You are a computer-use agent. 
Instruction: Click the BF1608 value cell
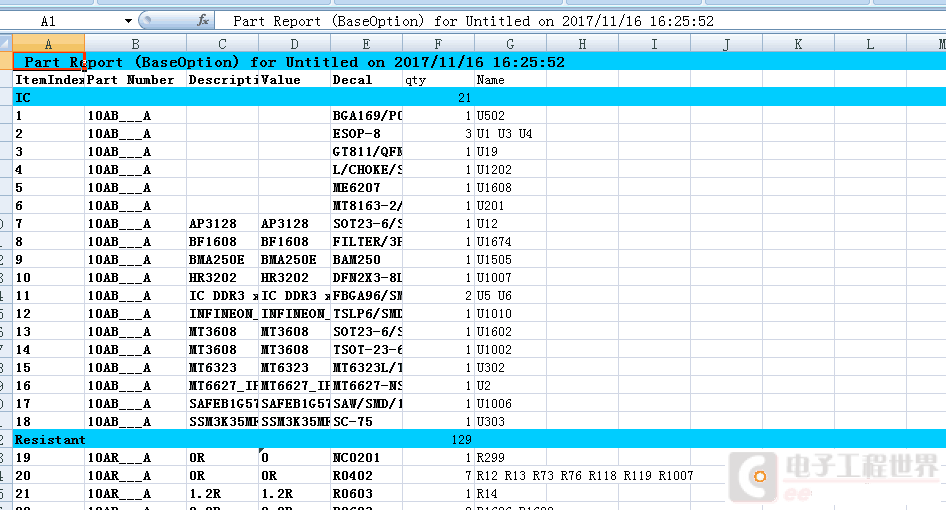(x=294, y=241)
